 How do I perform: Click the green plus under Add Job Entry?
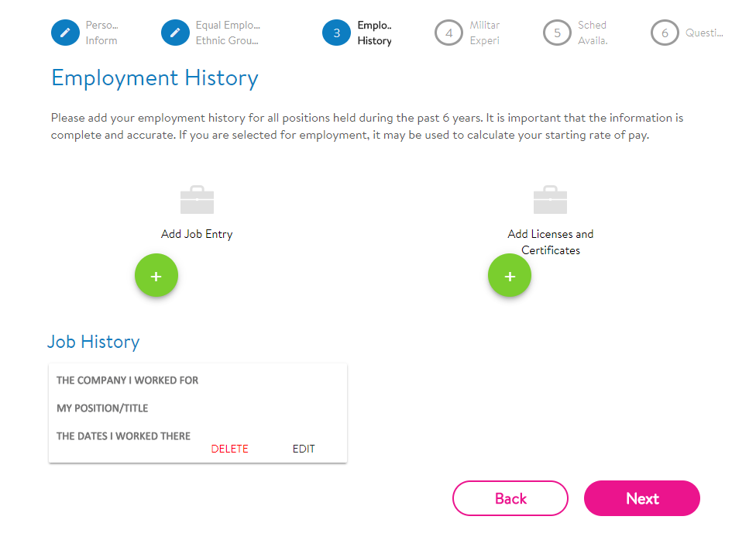[x=156, y=276]
